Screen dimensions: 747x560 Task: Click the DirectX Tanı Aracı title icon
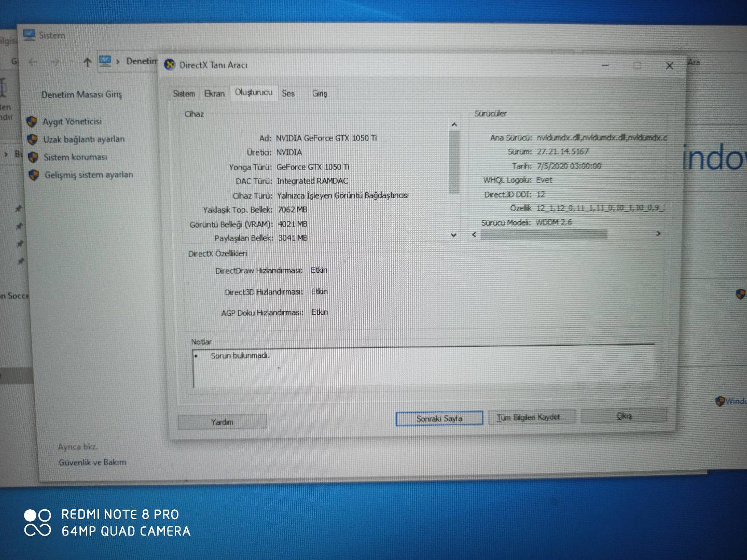click(170, 65)
